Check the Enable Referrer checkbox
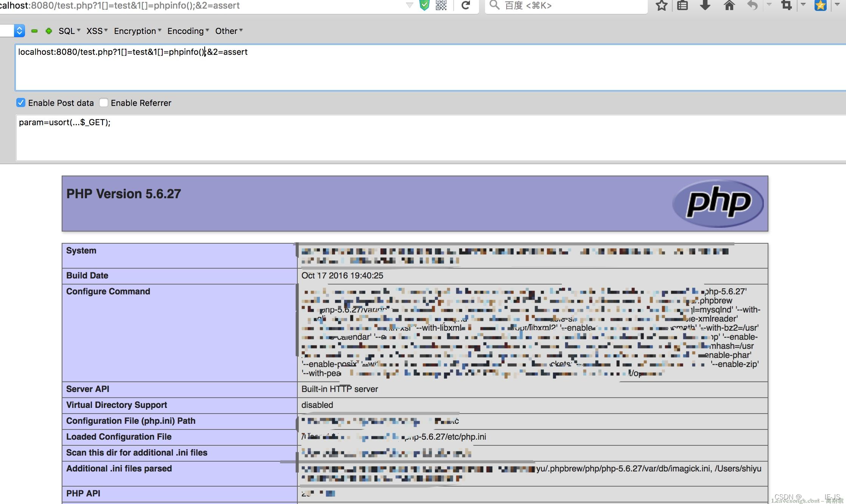 tap(104, 103)
